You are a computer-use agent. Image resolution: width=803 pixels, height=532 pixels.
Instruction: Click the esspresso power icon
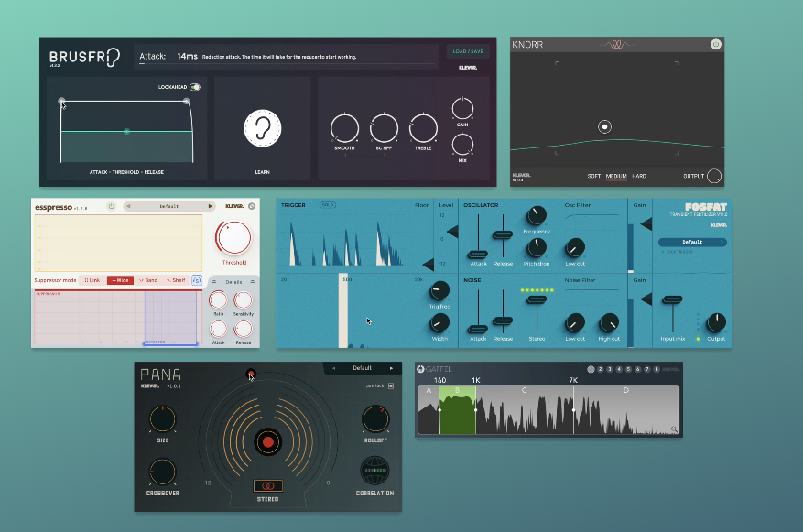pyautogui.click(x=111, y=206)
